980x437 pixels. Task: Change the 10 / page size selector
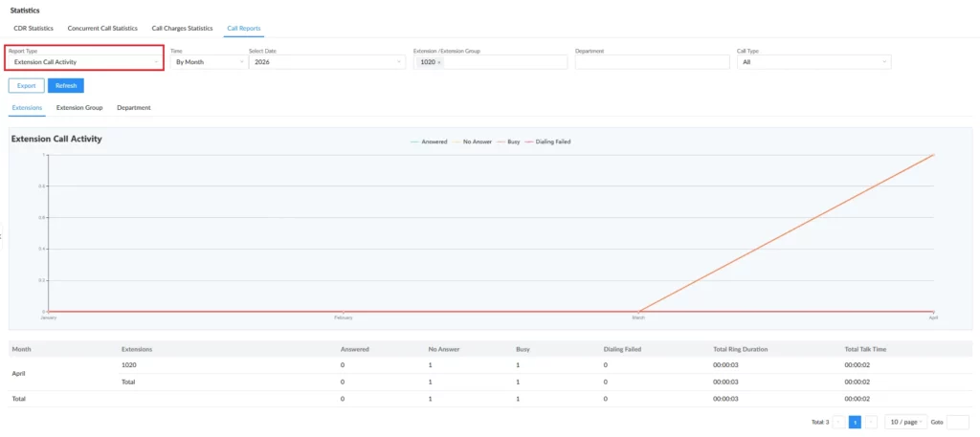[905, 423]
